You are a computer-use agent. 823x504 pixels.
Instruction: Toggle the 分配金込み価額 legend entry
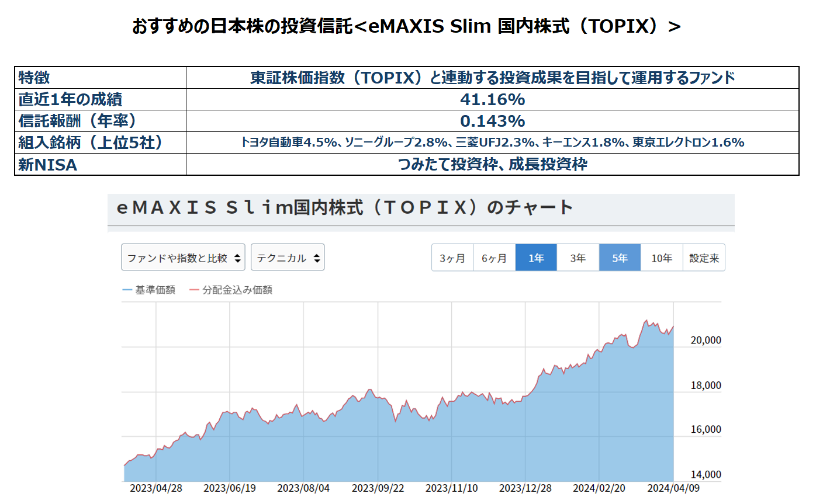(231, 290)
